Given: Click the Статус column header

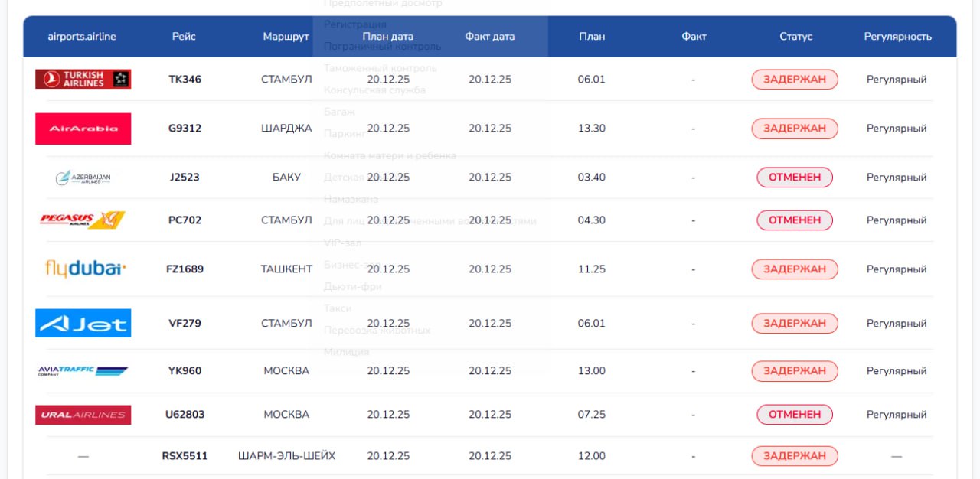Looking at the screenshot, I should tap(795, 37).
